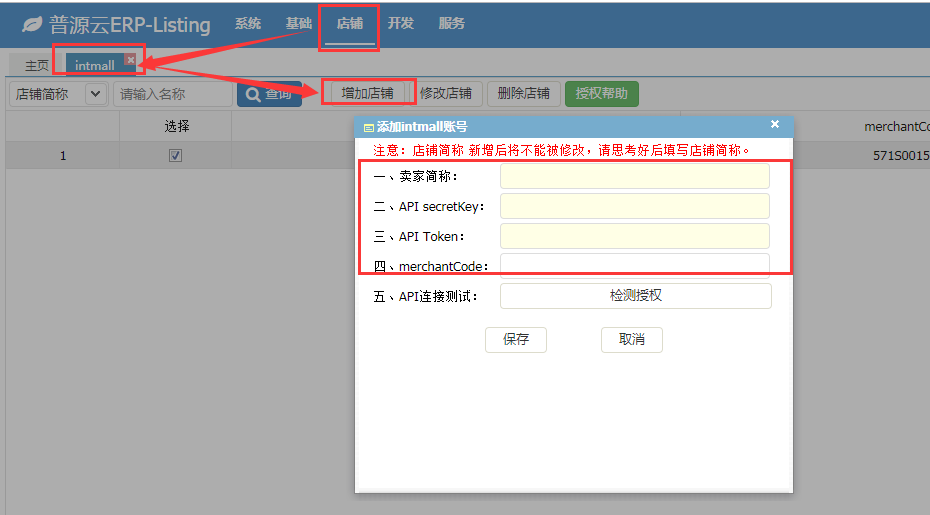Open the 基础 menu
The image size is (930, 515).
[x=298, y=23]
